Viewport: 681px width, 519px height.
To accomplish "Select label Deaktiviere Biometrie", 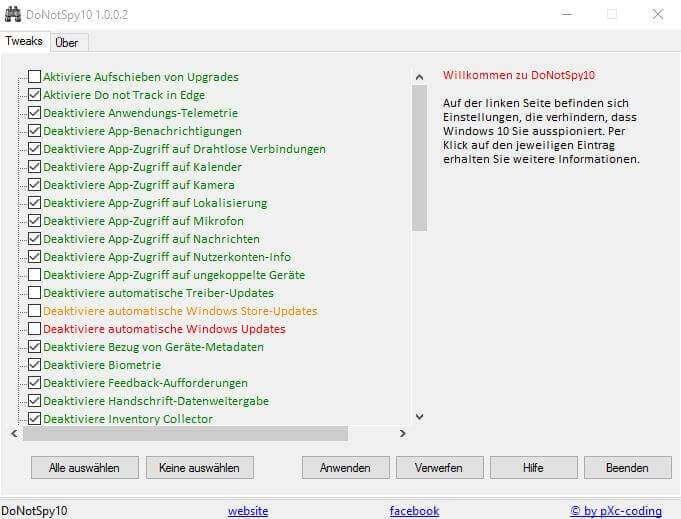I will coord(102,365).
